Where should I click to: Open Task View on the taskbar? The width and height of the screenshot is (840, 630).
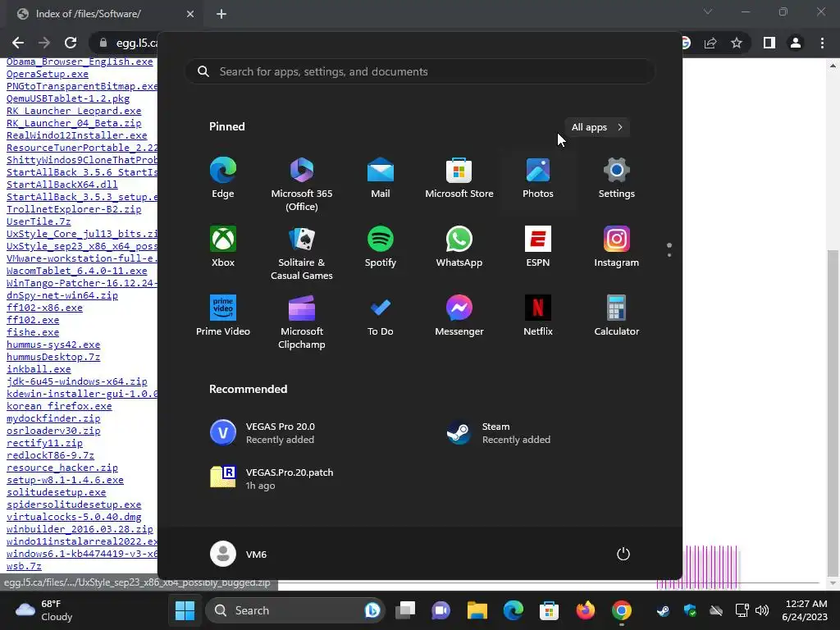pyautogui.click(x=405, y=610)
